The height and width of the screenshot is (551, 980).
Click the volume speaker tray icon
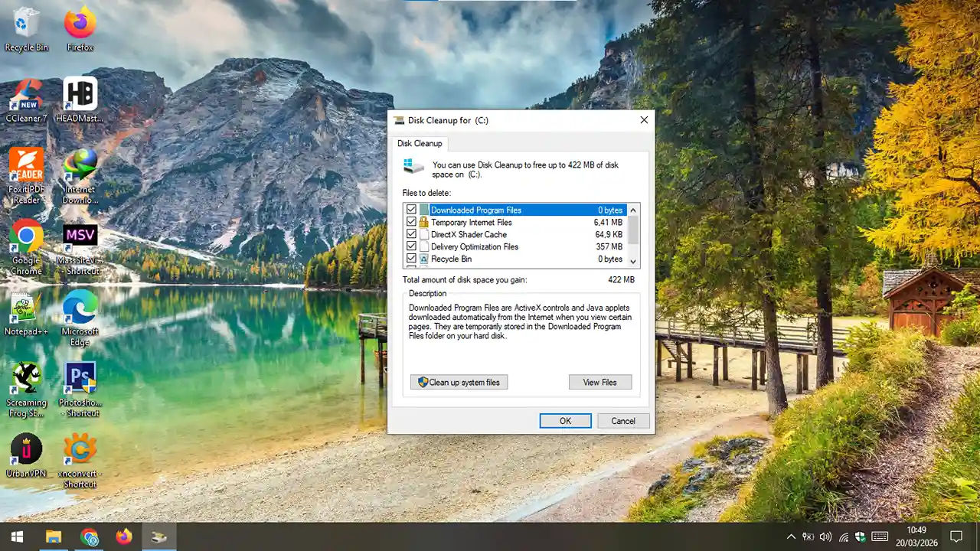(826, 536)
